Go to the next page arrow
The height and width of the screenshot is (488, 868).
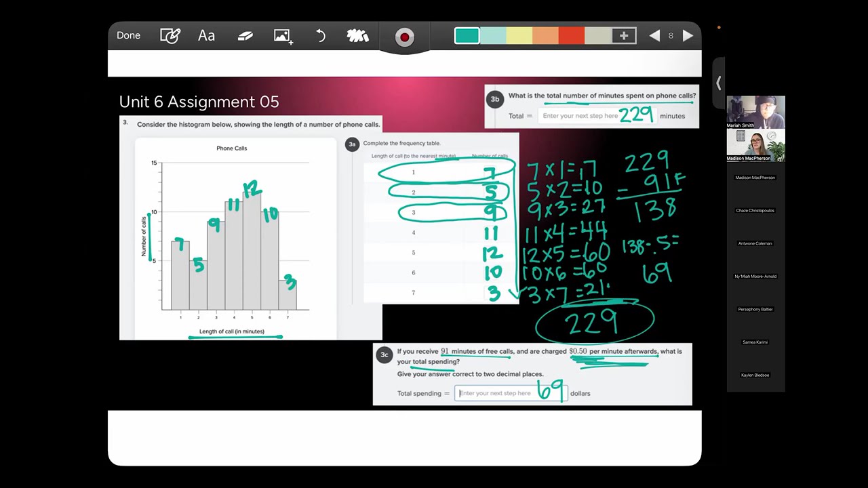pyautogui.click(x=688, y=36)
